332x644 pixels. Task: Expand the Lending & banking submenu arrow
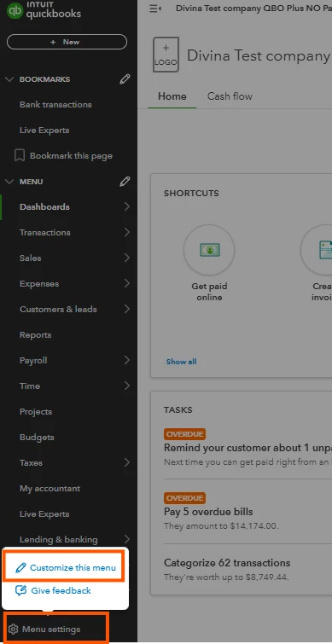point(126,539)
